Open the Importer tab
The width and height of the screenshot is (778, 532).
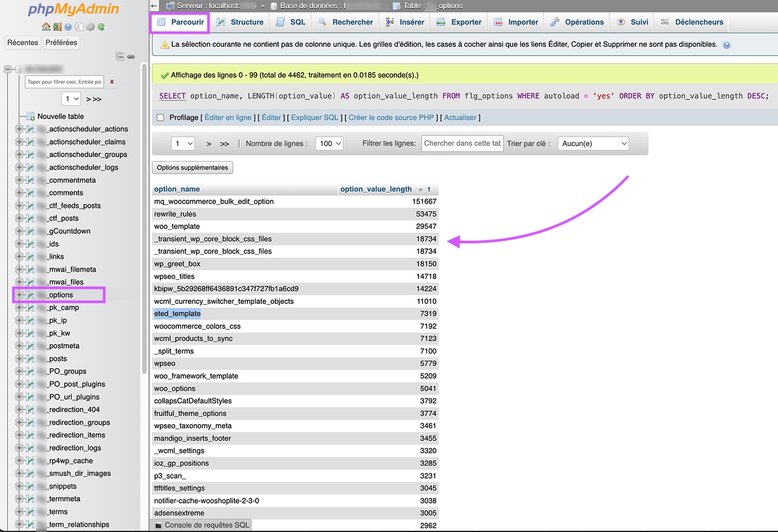click(516, 22)
